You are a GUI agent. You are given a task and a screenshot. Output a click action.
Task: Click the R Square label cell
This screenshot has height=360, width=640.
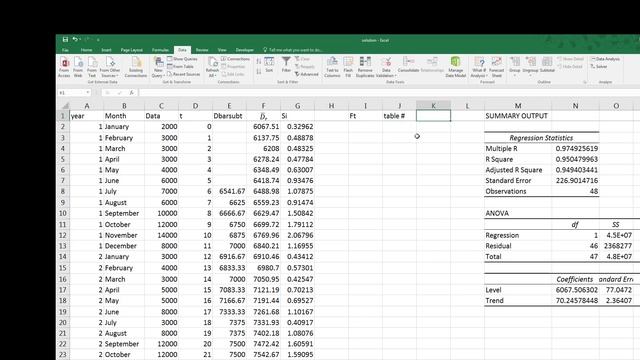[518, 159]
